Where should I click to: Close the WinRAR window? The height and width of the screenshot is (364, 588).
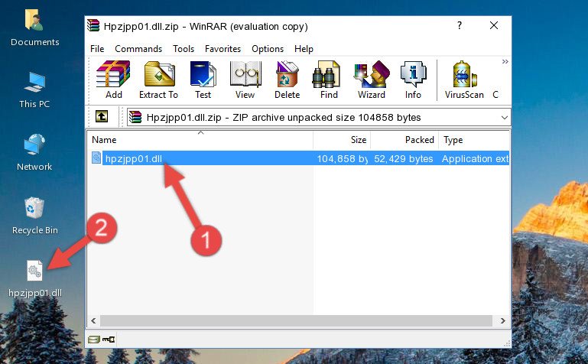tap(494, 25)
